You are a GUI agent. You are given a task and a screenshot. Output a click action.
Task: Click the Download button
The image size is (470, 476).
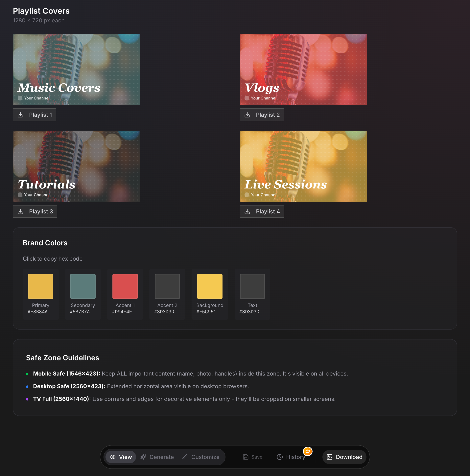click(x=344, y=457)
